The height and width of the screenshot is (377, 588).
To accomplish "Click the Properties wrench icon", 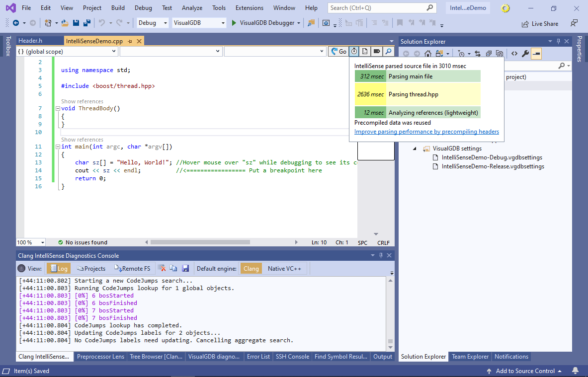I will 525,54.
